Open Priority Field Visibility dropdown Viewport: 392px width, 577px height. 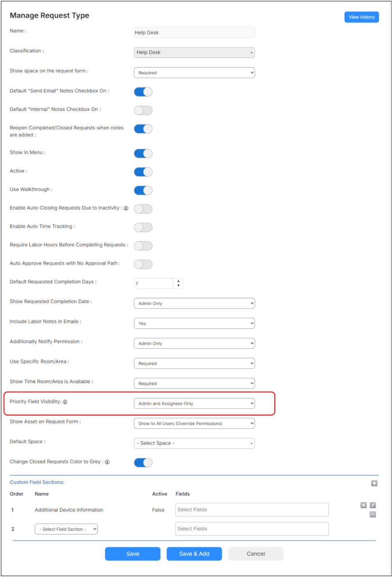click(x=194, y=404)
